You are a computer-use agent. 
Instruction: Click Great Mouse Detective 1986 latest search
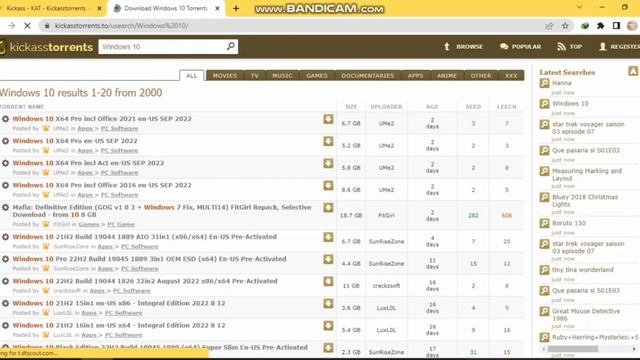(586, 315)
